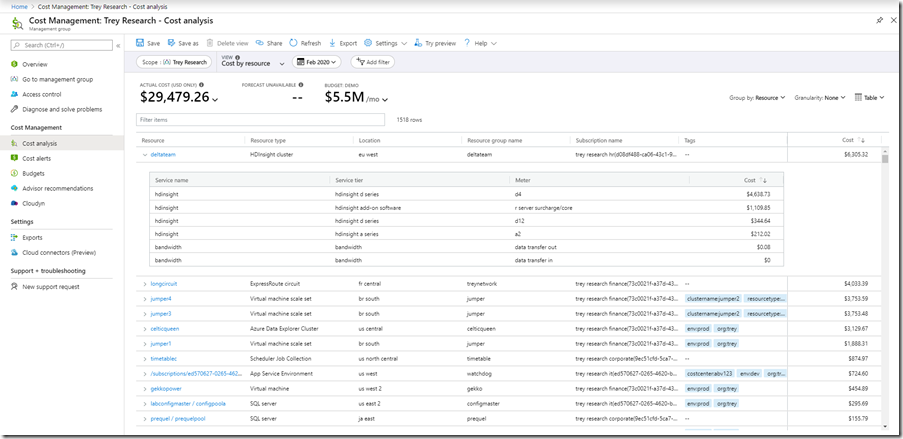Click Diagnose and solve problems wrench icon
903x439 pixels.
pyautogui.click(x=14, y=109)
